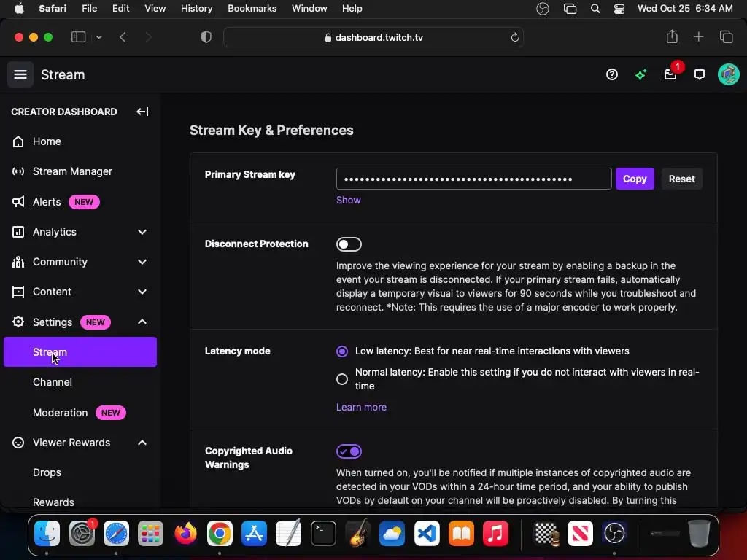Click the date and time in menu bar
This screenshot has width=747, height=560.
[x=685, y=9]
